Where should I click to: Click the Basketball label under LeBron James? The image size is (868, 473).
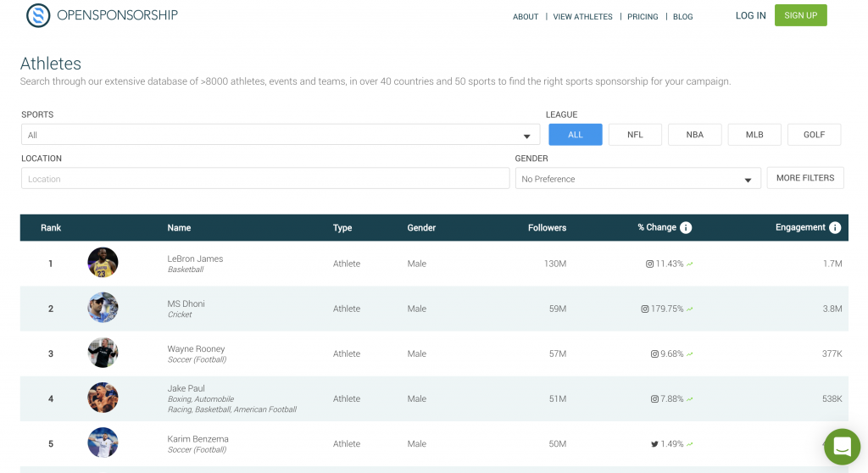pos(186,270)
